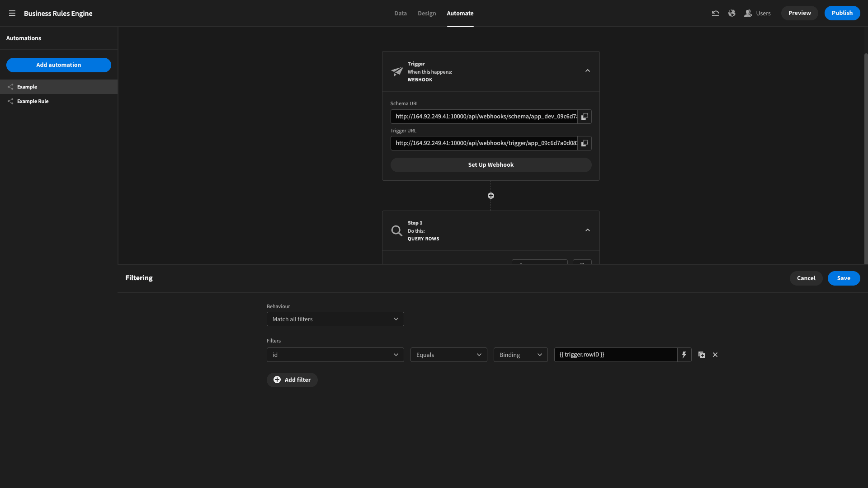Viewport: 868px width, 488px height.
Task: Open the Binding type dropdown
Action: point(520,355)
